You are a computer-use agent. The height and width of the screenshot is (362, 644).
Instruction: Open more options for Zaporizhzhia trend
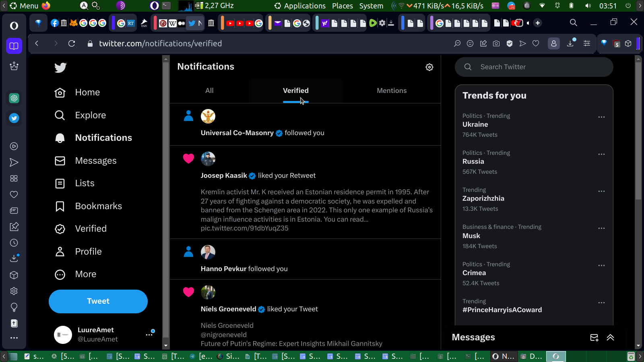(x=601, y=191)
